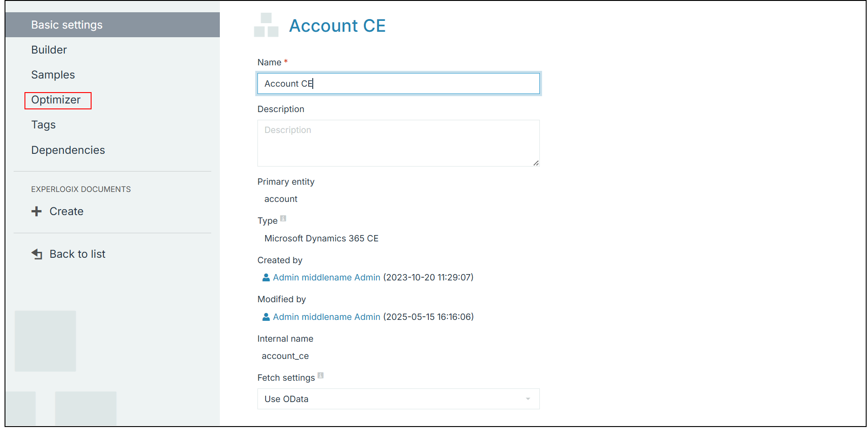Click the dropdown arrow in Fetch settings
Screen dimensions: 868x432
coord(528,399)
